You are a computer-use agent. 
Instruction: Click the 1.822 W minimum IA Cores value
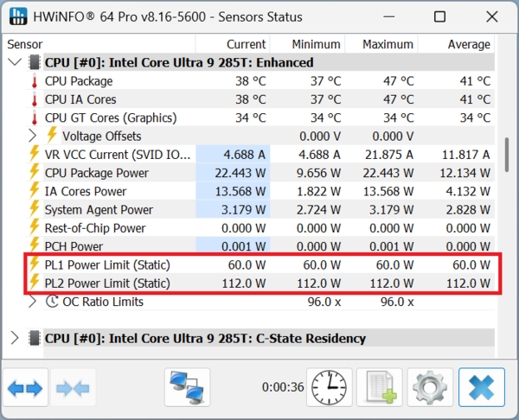click(x=318, y=192)
